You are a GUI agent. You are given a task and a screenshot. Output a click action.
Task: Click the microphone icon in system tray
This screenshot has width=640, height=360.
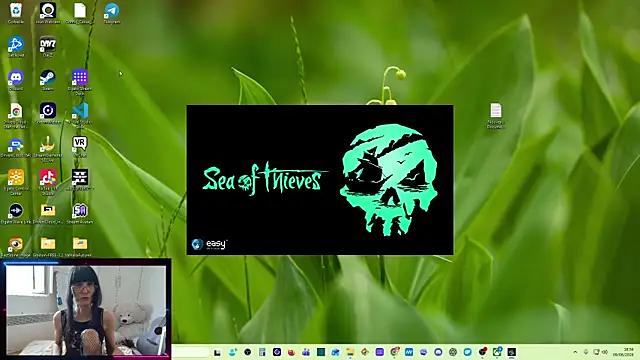pyautogui.click(x=586, y=352)
